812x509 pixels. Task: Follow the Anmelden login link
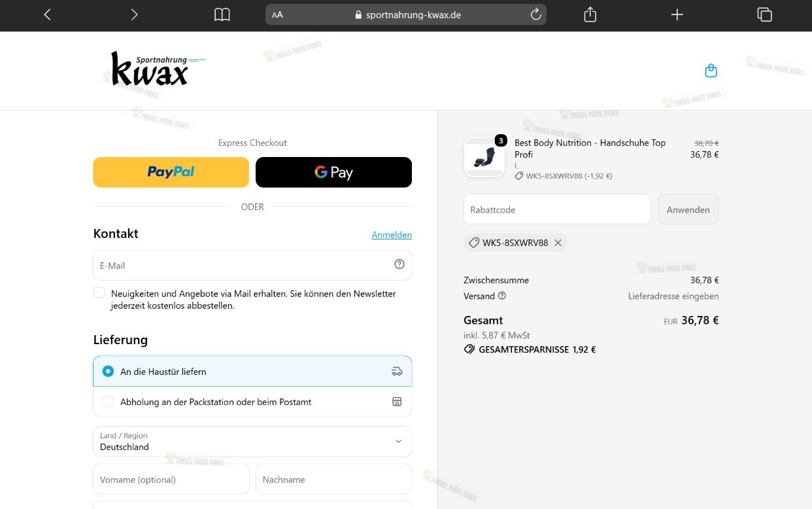point(392,235)
